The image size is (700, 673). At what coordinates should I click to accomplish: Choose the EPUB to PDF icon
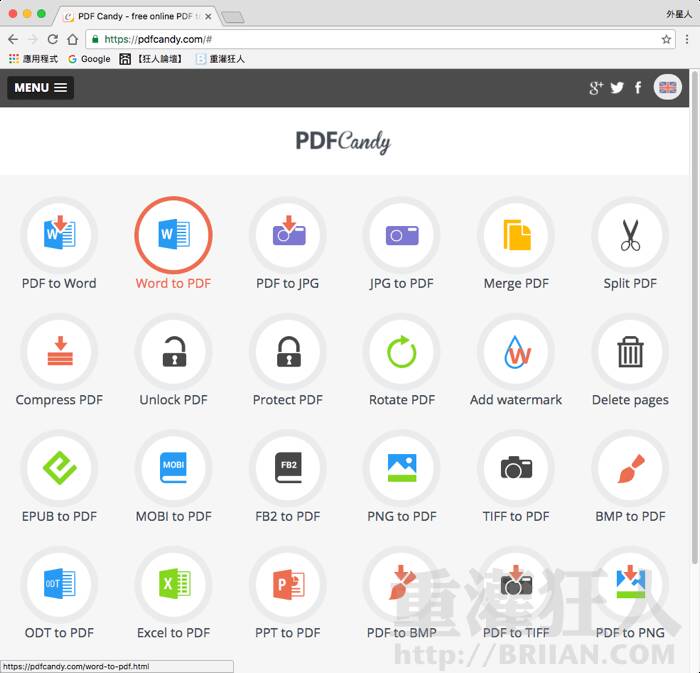coord(59,468)
